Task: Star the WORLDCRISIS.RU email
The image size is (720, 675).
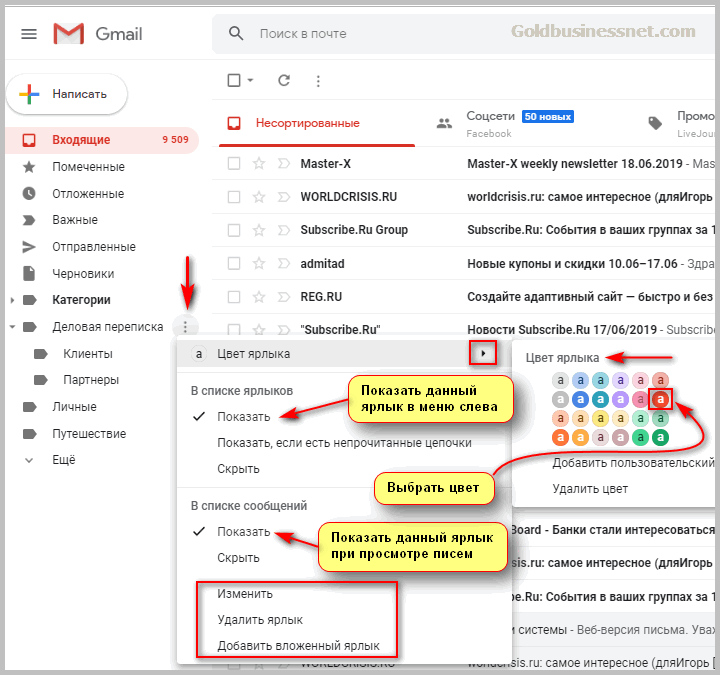Action: click(x=259, y=197)
